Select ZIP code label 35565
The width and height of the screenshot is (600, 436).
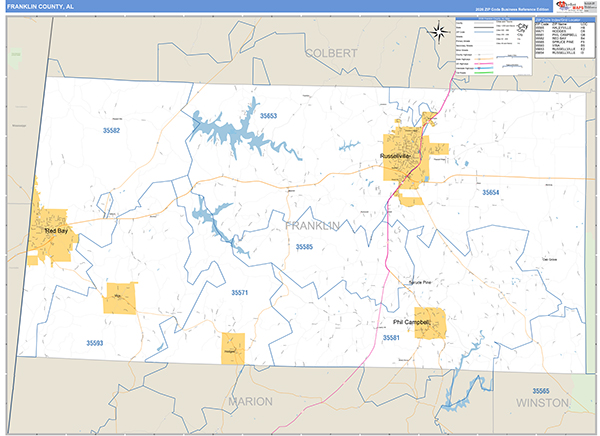541,391
